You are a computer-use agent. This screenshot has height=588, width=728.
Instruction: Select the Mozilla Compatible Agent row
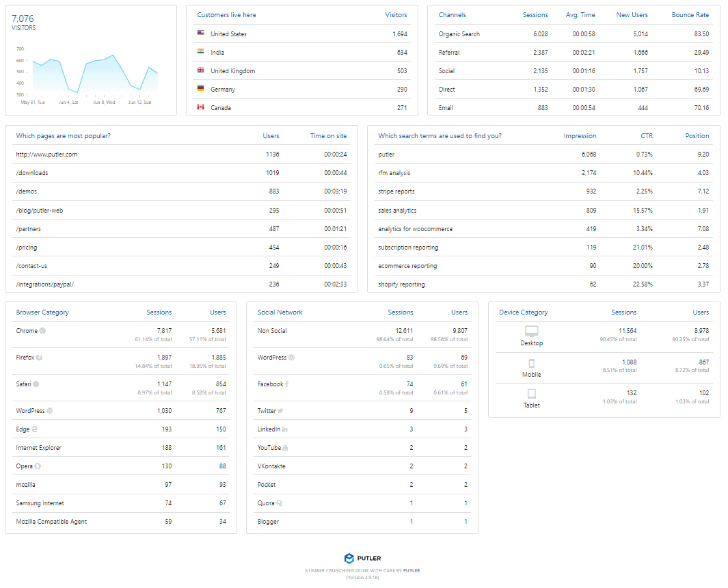pyautogui.click(x=121, y=522)
